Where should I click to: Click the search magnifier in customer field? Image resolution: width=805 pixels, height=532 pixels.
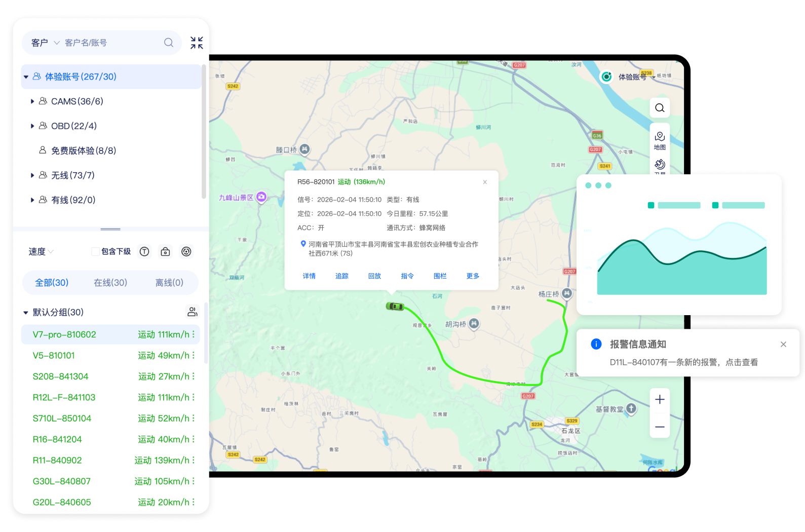tap(169, 43)
